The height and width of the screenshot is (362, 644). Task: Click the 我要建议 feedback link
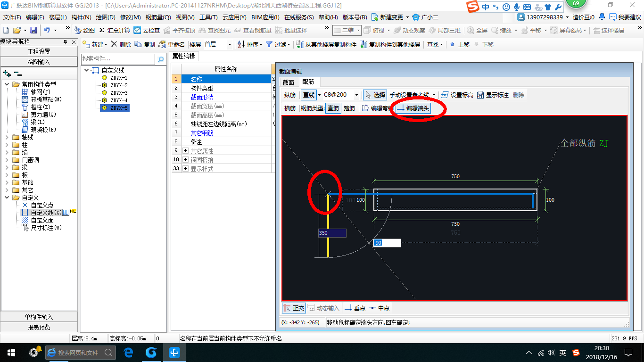pyautogui.click(x=626, y=17)
